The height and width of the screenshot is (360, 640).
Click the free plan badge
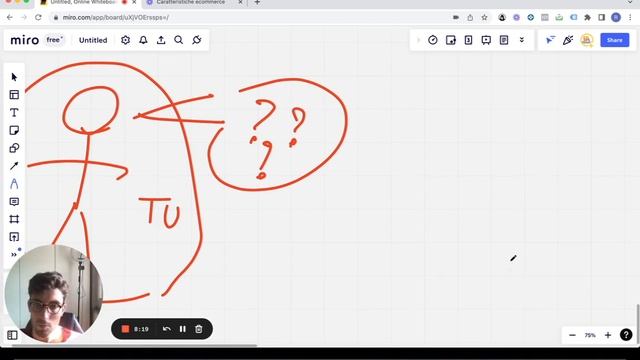pos(55,40)
